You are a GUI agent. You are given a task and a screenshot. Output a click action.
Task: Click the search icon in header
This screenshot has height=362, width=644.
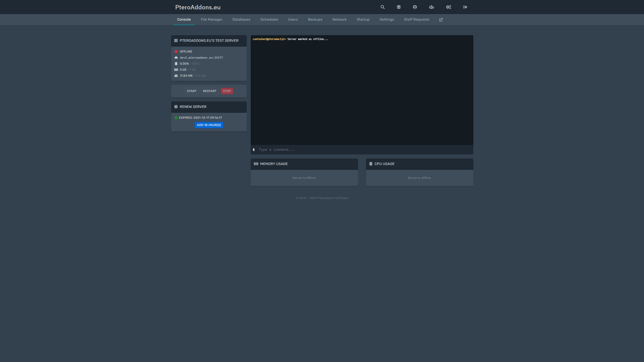[x=382, y=7]
